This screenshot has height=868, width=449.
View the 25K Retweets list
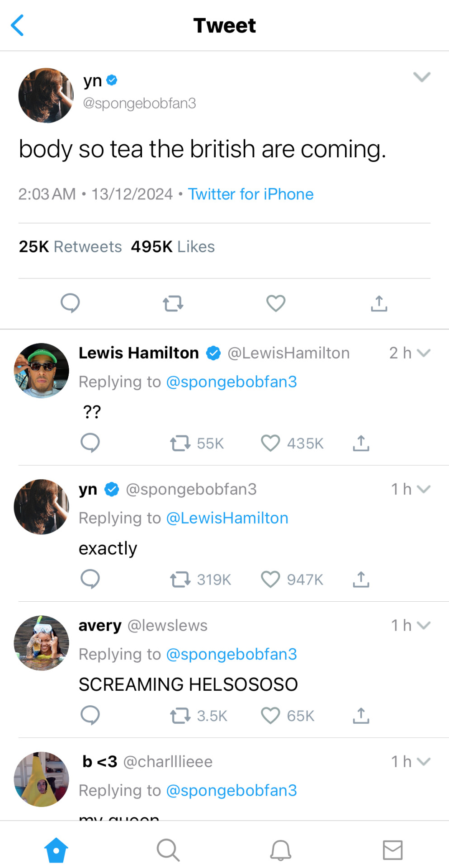click(x=70, y=247)
